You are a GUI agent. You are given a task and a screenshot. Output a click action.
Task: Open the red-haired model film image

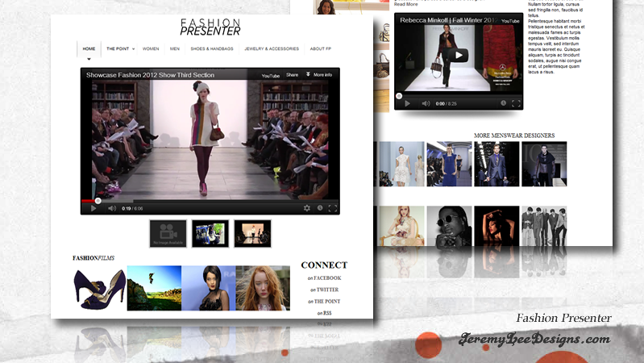(263, 288)
